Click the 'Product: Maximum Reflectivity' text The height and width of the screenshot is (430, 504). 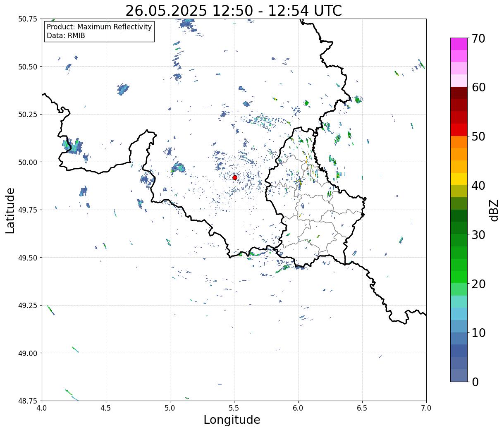pyautogui.click(x=99, y=27)
